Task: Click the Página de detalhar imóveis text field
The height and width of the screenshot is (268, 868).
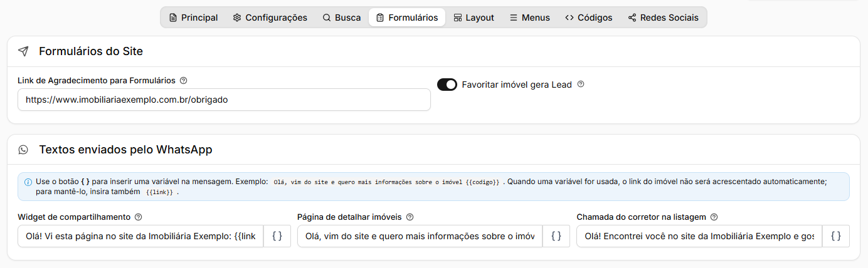Action: [420, 236]
